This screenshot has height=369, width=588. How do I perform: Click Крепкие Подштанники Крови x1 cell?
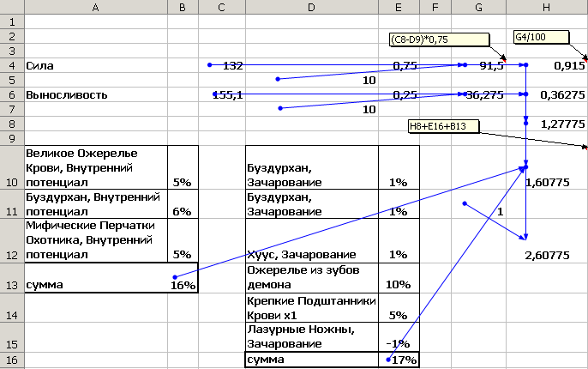coord(312,307)
